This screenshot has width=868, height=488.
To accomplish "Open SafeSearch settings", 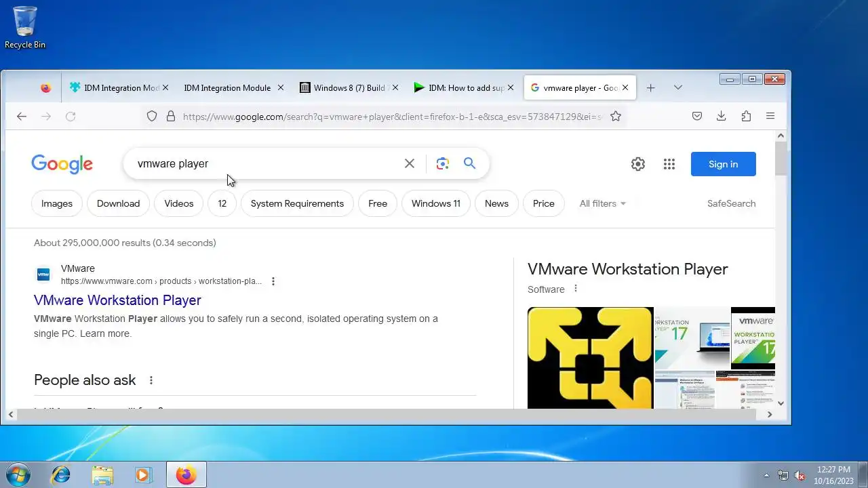I will coord(731,203).
